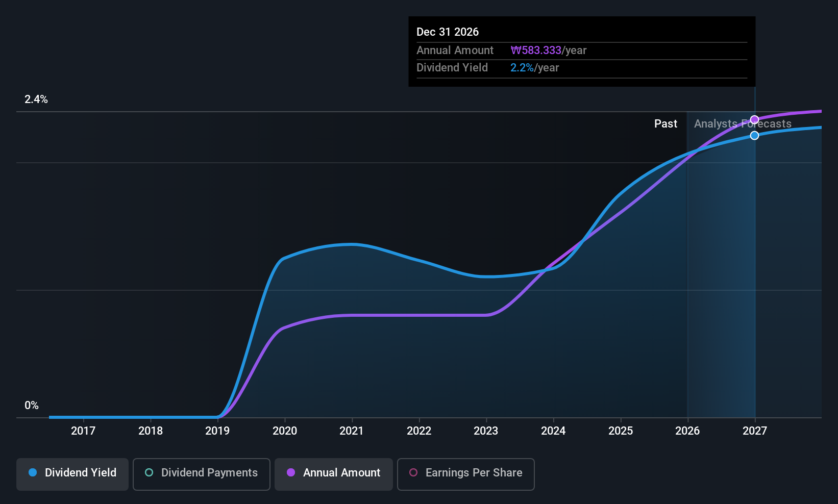Click the Analysts Forecasts label

click(x=743, y=123)
